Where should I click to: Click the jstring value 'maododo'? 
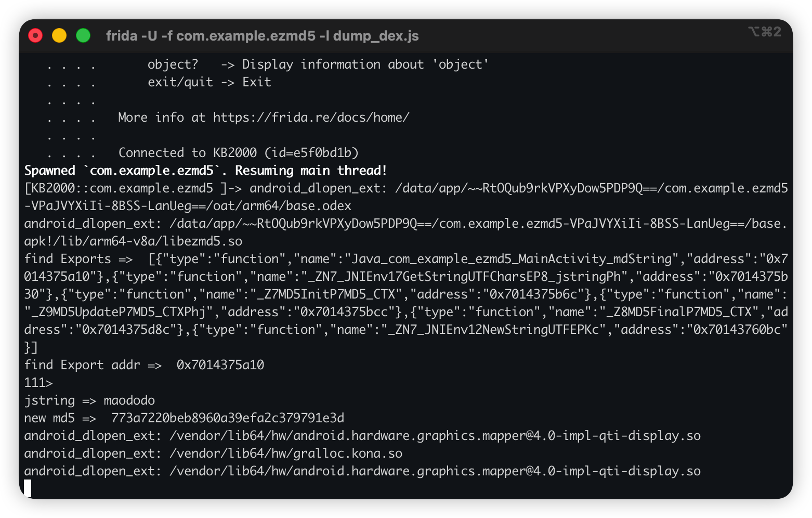[129, 400]
